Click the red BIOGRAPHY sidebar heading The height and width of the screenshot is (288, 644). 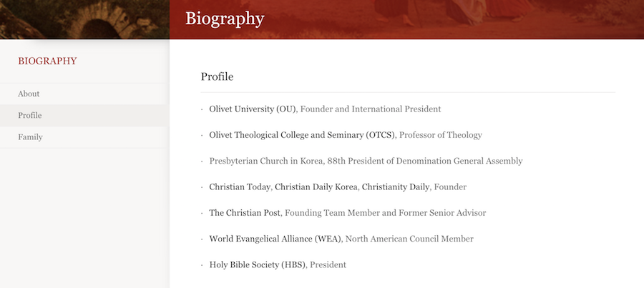point(47,61)
